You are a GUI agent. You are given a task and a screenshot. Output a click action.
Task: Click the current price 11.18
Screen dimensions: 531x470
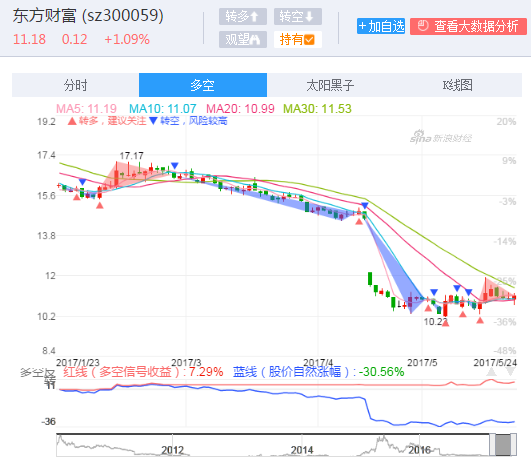tap(29, 39)
